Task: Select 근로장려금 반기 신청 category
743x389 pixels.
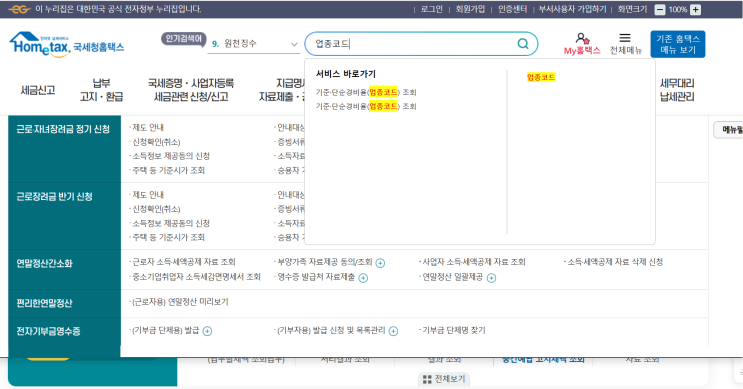Action: [54, 196]
